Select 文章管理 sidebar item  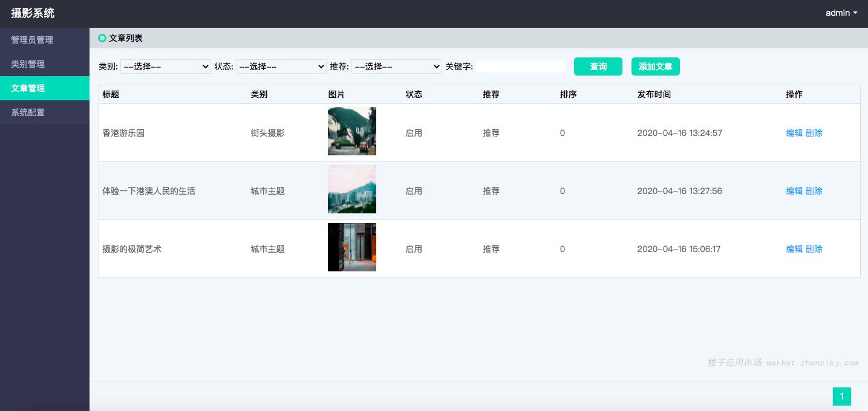(28, 88)
